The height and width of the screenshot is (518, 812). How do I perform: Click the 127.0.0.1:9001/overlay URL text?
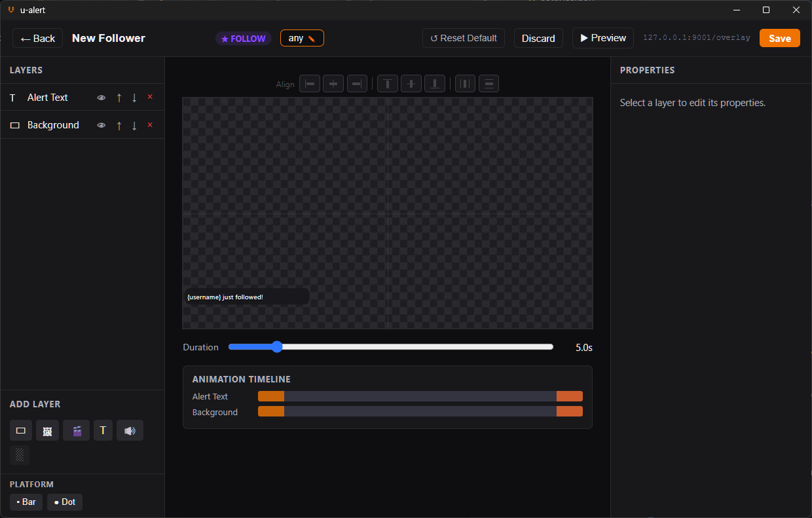tap(697, 38)
